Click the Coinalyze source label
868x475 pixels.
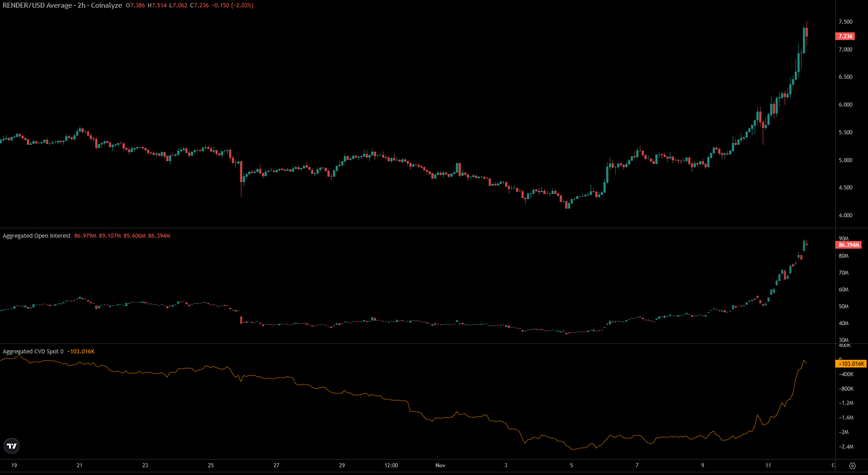(x=107, y=5)
